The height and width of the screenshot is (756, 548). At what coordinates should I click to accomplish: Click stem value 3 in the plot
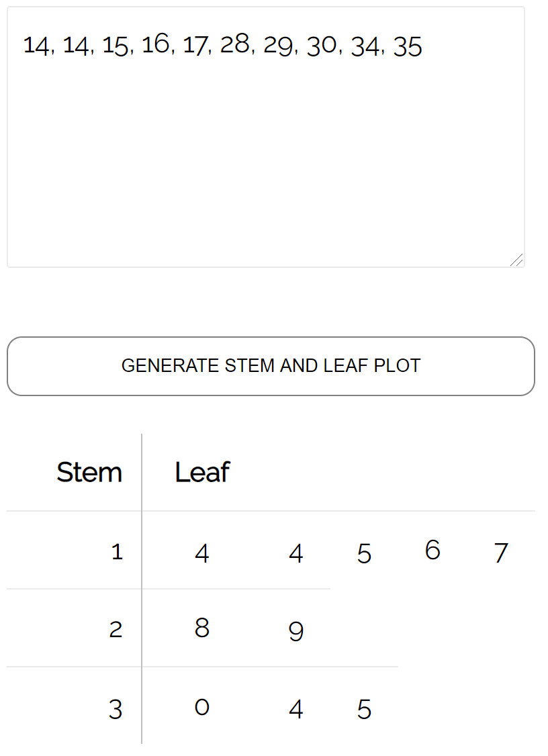coord(116,709)
